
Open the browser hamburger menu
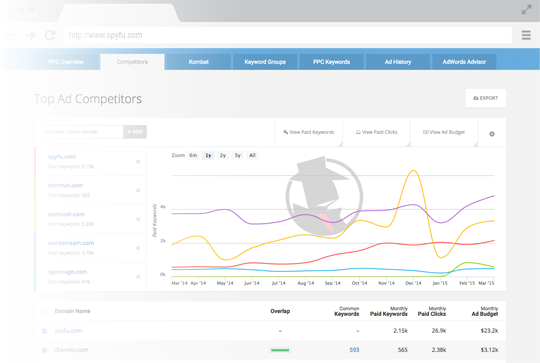coord(526,35)
